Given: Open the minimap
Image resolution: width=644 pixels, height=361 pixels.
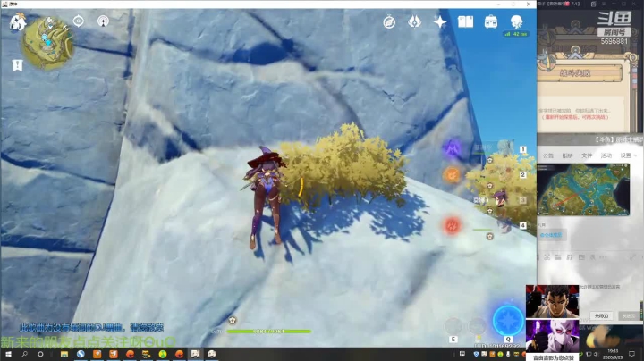Looking at the screenshot, I should coord(47,43).
